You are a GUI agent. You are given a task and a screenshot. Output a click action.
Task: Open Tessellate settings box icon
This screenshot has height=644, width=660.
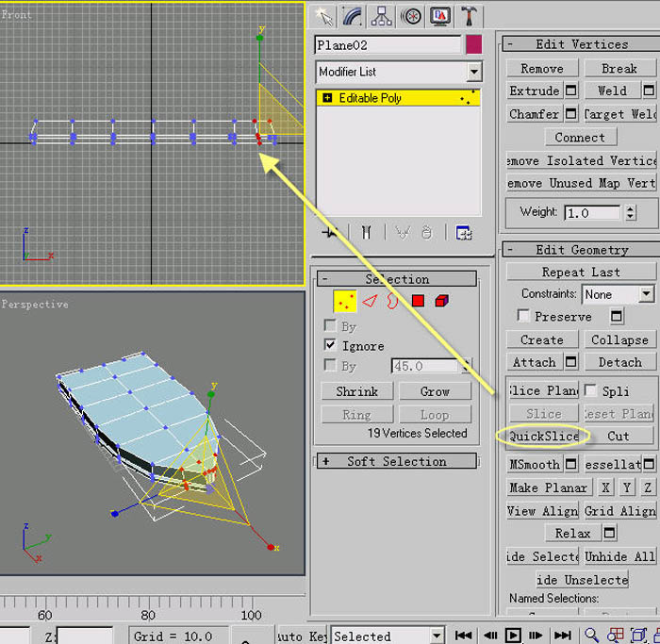click(649, 464)
